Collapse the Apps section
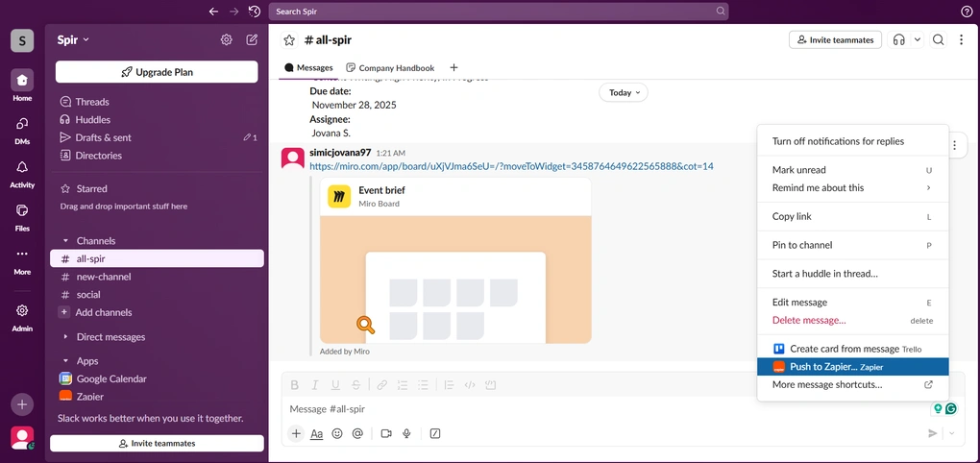This screenshot has height=463, width=980. [x=65, y=361]
